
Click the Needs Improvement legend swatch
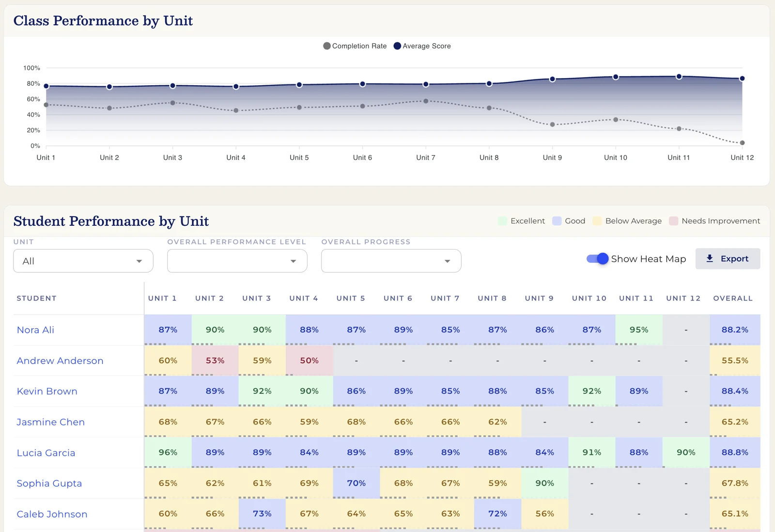pos(673,221)
